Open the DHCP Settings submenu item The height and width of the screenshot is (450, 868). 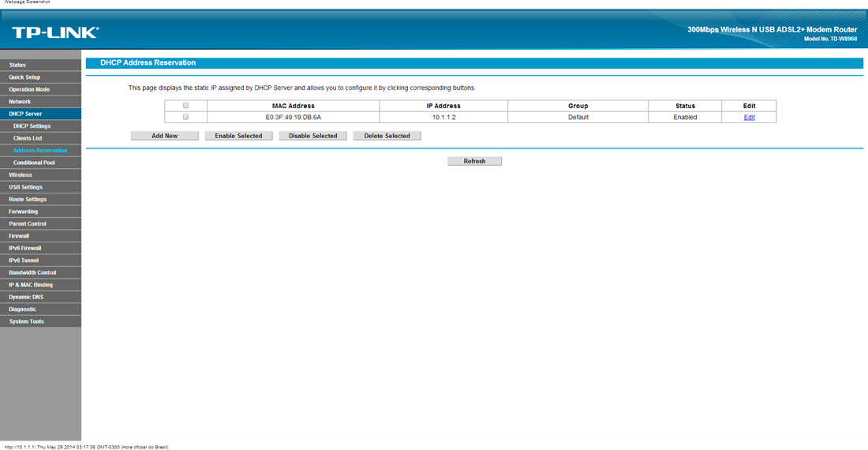coord(40,126)
